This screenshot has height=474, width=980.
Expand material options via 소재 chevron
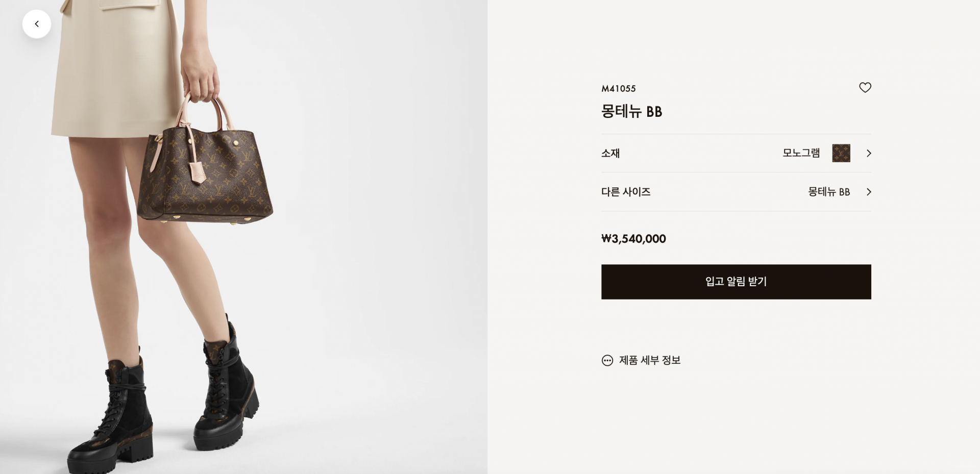click(869, 153)
